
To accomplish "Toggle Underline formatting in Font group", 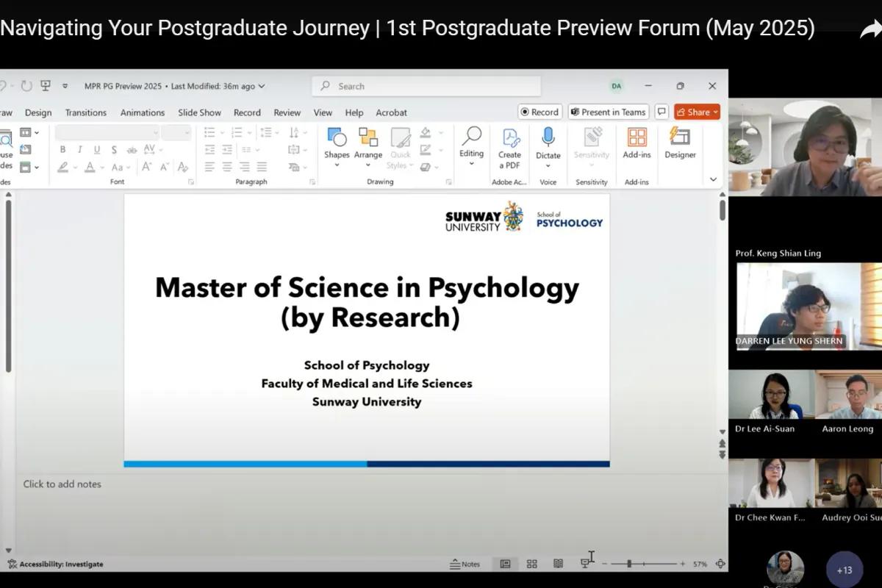I will [97, 149].
